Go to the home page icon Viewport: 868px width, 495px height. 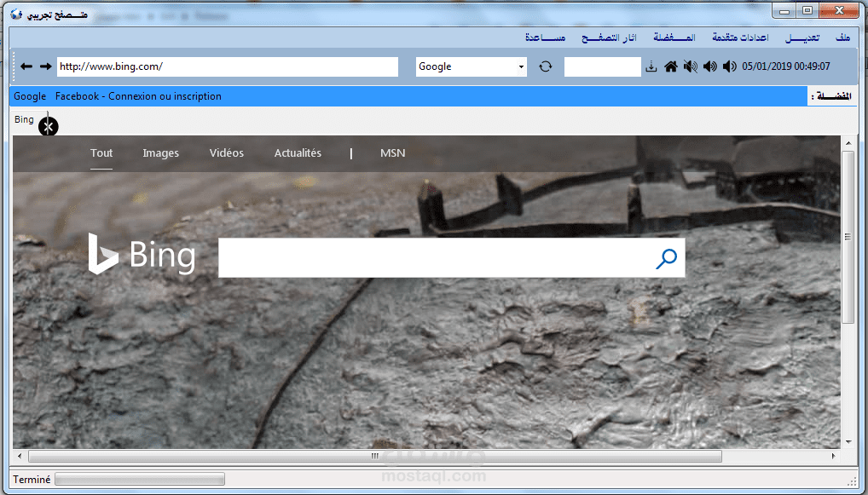671,66
